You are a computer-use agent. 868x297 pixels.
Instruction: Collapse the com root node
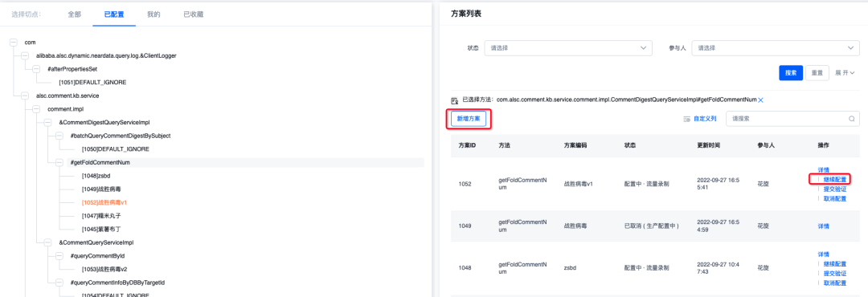pos(14,42)
